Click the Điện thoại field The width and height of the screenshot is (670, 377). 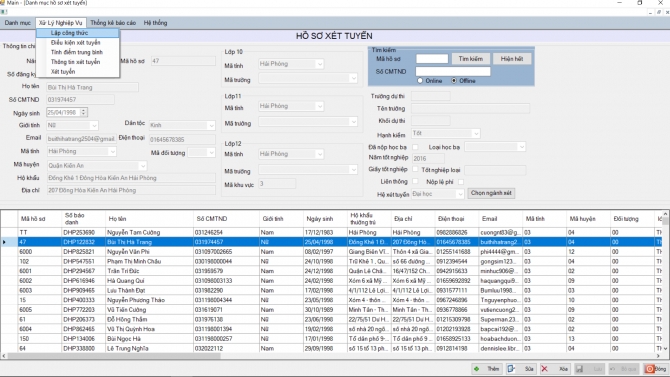point(182,139)
